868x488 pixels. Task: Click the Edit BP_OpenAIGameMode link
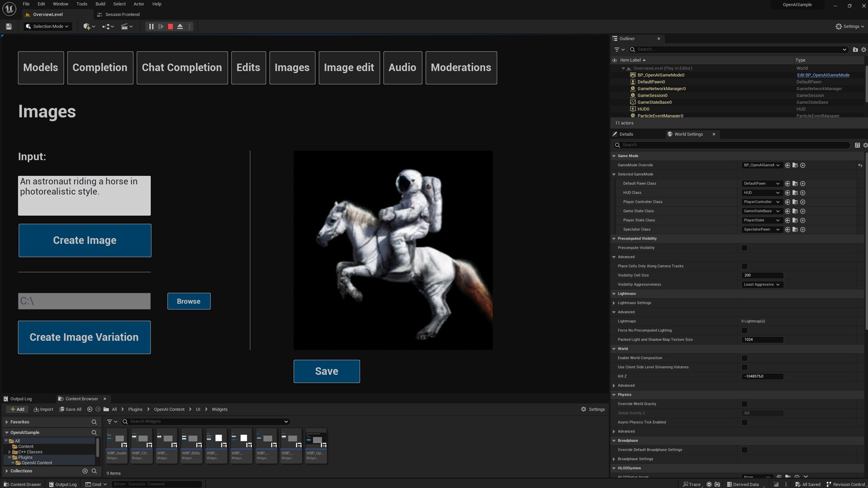[x=824, y=75]
